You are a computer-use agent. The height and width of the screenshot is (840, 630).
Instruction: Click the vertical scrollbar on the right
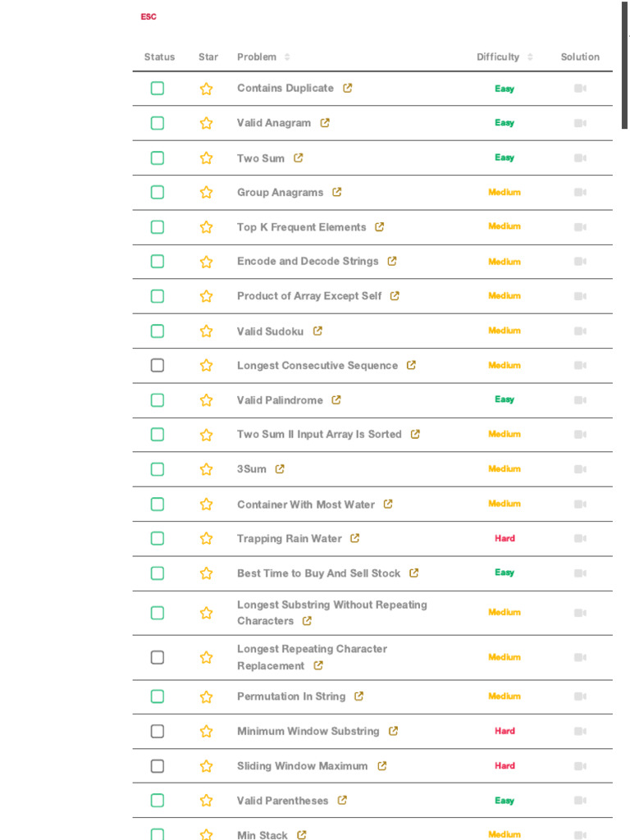coord(624,66)
